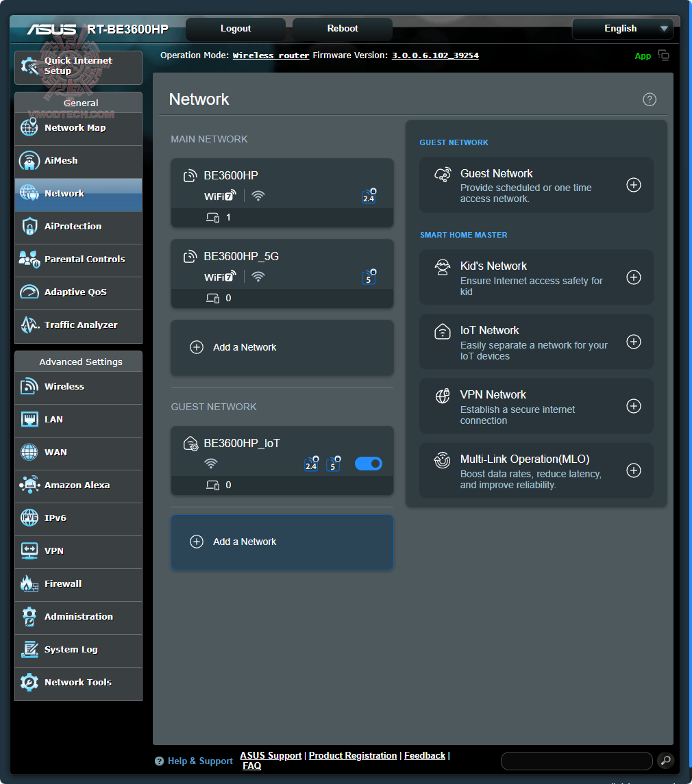Click the Amazon Alexa icon
This screenshot has width=692, height=784.
(29, 485)
